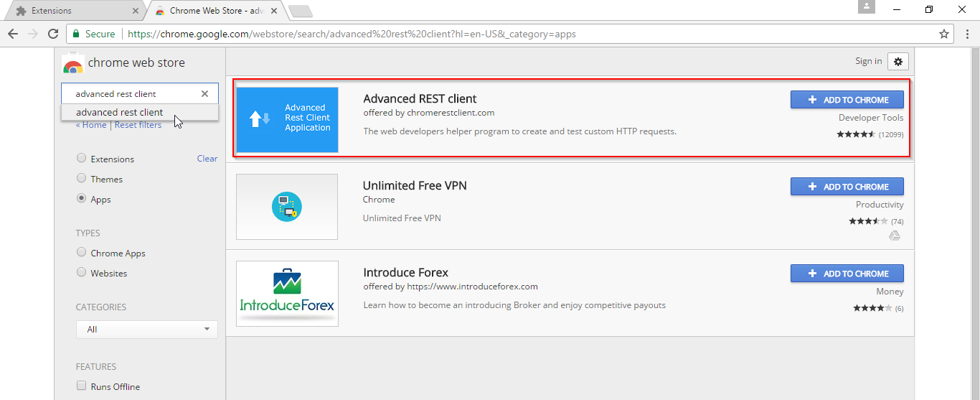Select the Apps radio button
980x400 pixels.
tap(82, 199)
